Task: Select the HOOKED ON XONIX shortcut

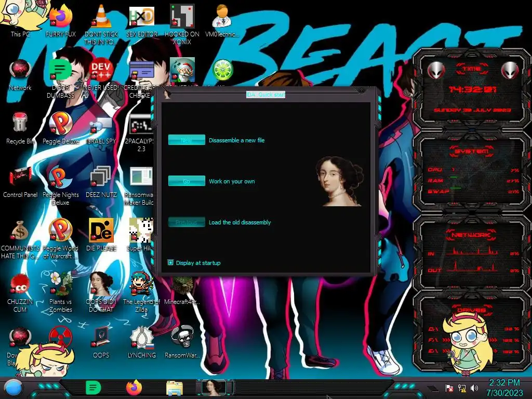Action: (x=182, y=24)
